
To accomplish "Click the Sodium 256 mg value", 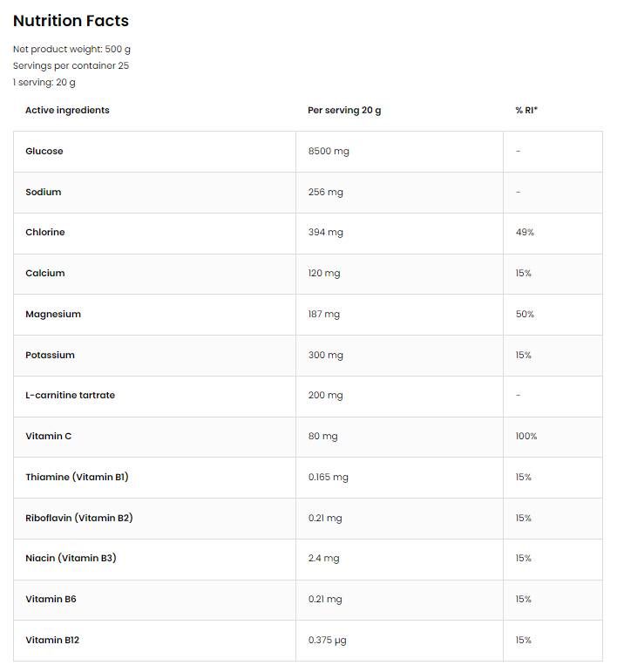I will point(325,192).
